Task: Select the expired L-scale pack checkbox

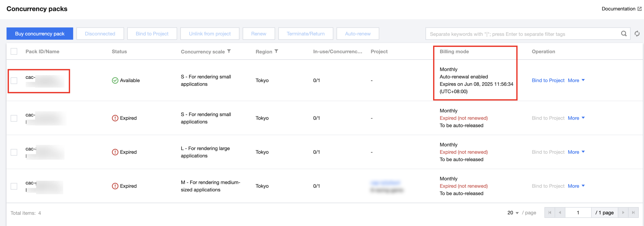Action: 14,152
